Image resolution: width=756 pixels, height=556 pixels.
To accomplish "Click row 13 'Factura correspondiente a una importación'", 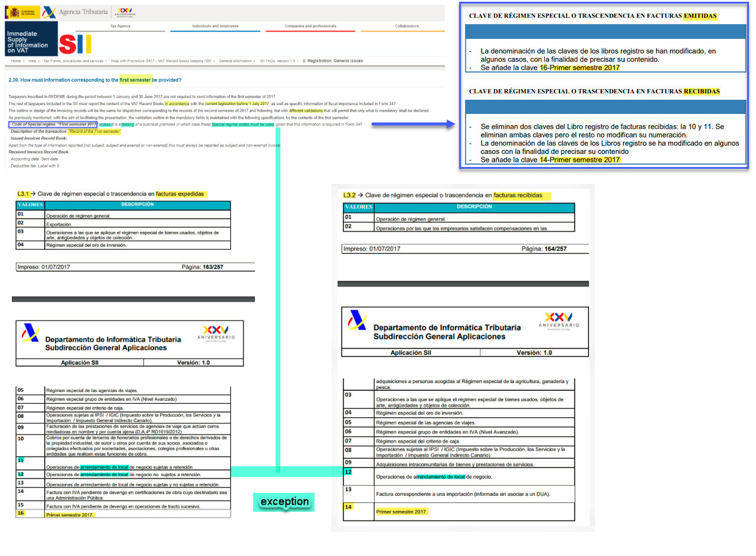I will 459,493.
